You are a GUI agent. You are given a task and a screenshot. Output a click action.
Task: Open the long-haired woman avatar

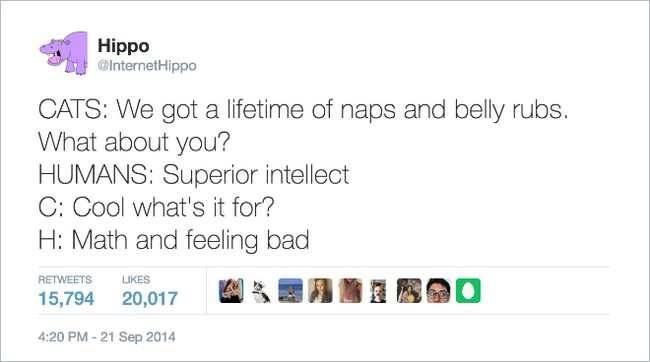[x=320, y=291]
